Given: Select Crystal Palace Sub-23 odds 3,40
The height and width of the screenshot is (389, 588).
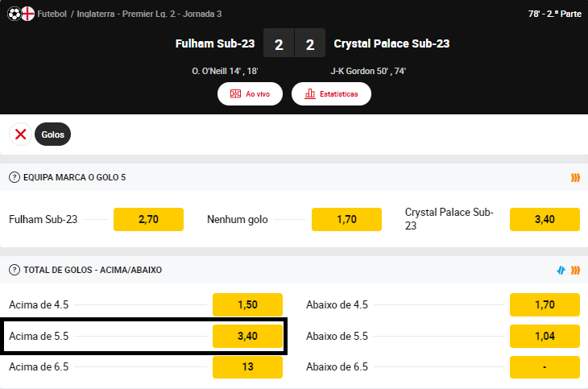Looking at the screenshot, I should pyautogui.click(x=545, y=219).
